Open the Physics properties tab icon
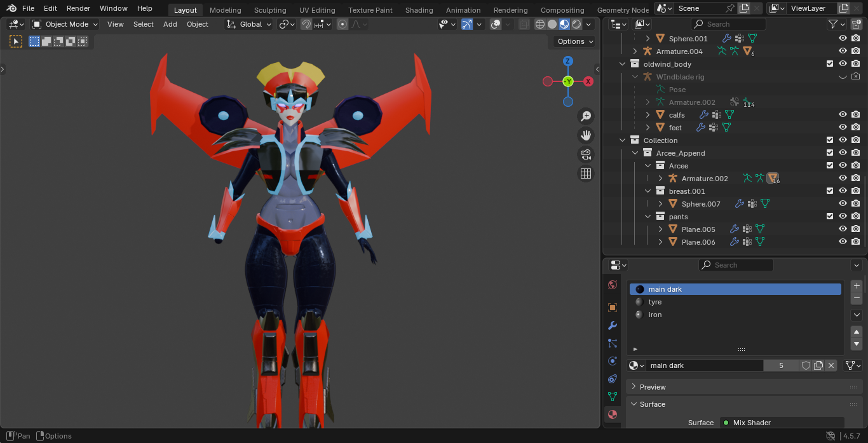This screenshot has width=868, height=443. 613,361
